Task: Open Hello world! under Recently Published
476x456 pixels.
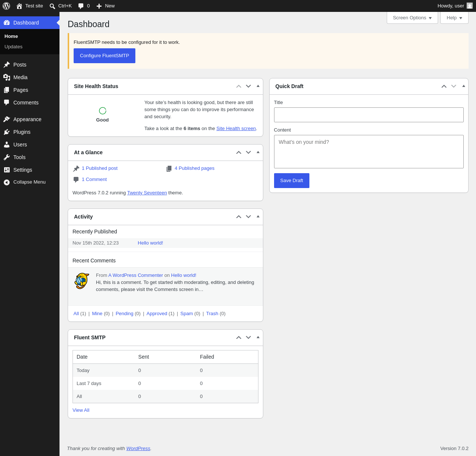Action: (x=151, y=243)
